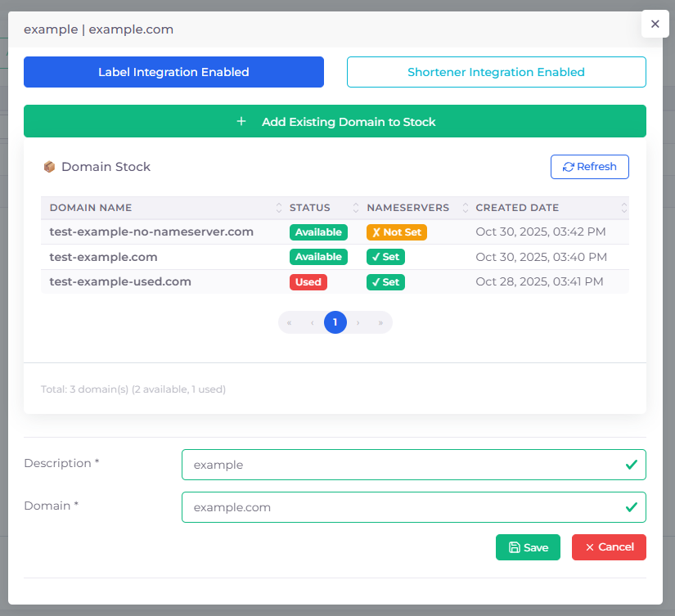Screen dimensions: 675x616
Task: Click the Not Set nameserver badge
Action: 397,232
